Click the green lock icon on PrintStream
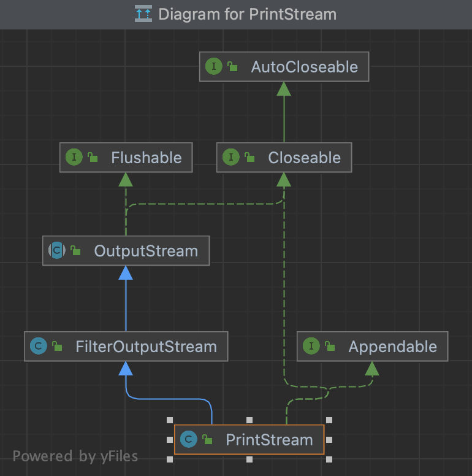Image resolution: width=472 pixels, height=476 pixels. pos(208,440)
